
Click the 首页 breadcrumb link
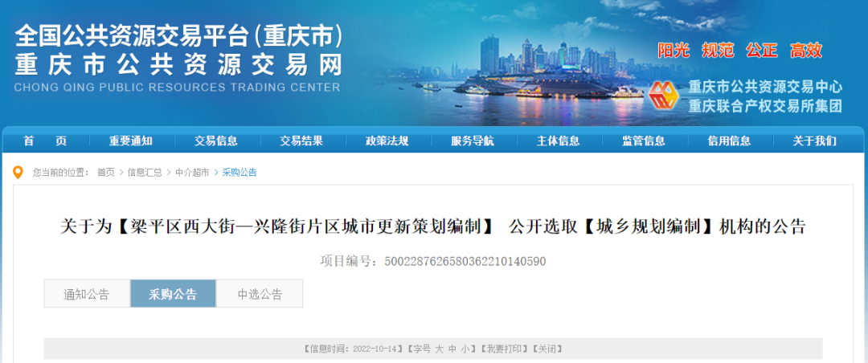106,173
